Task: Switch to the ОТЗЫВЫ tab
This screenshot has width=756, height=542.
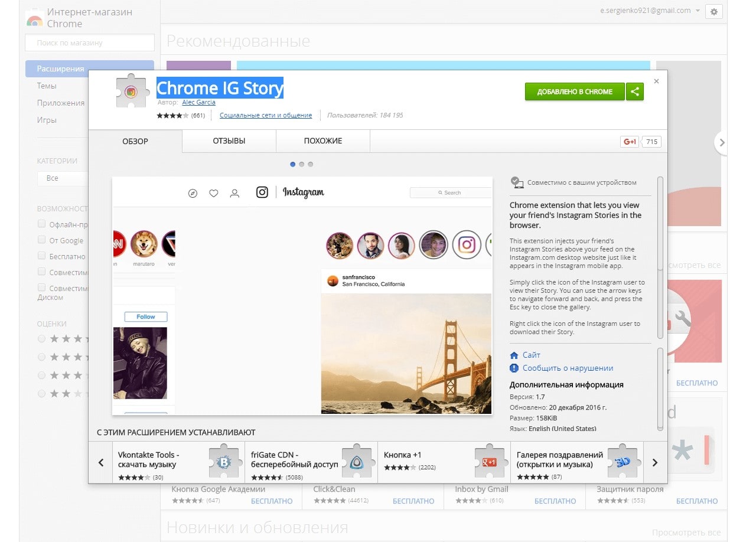Action: click(x=229, y=141)
